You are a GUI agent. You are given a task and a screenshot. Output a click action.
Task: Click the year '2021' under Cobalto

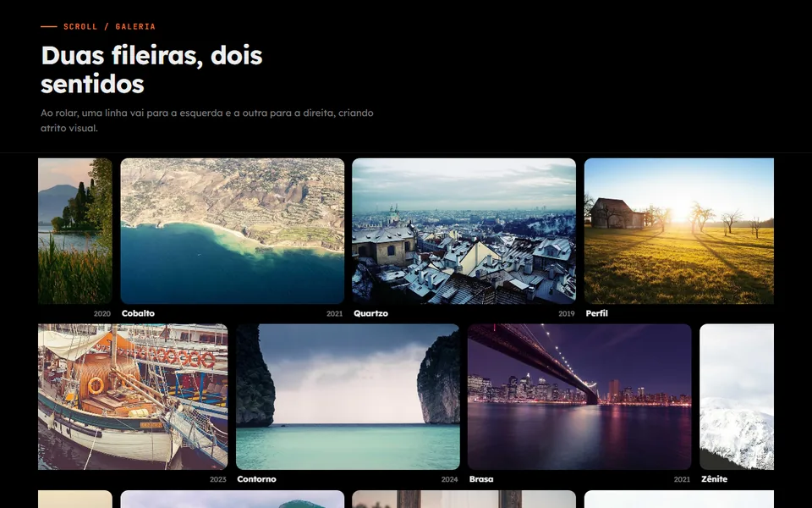tap(335, 313)
